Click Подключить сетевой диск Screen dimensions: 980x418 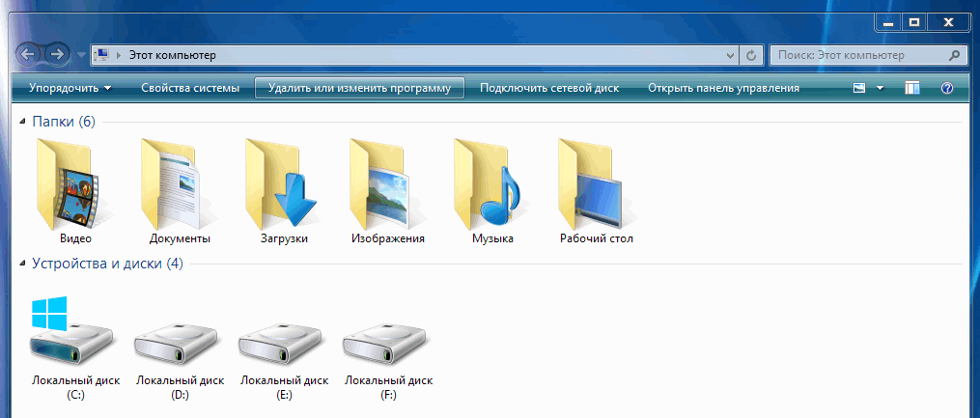(549, 88)
